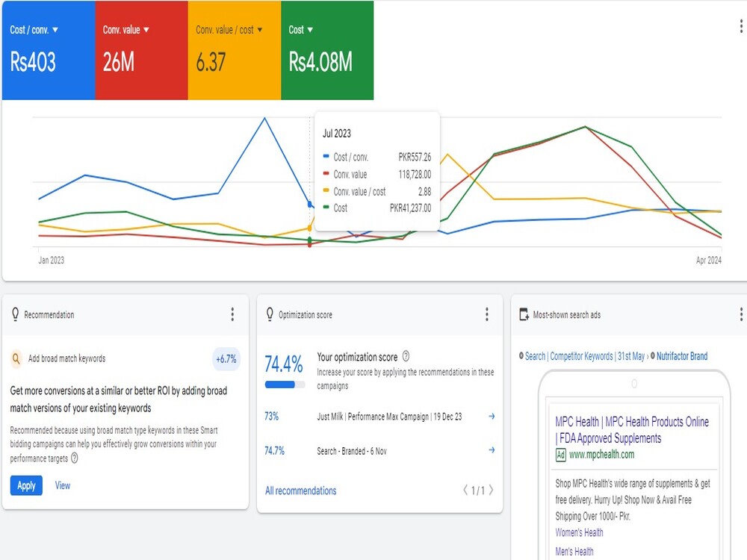747x560 pixels.
Task: Click the 74.7% campaign score
Action: 274,450
